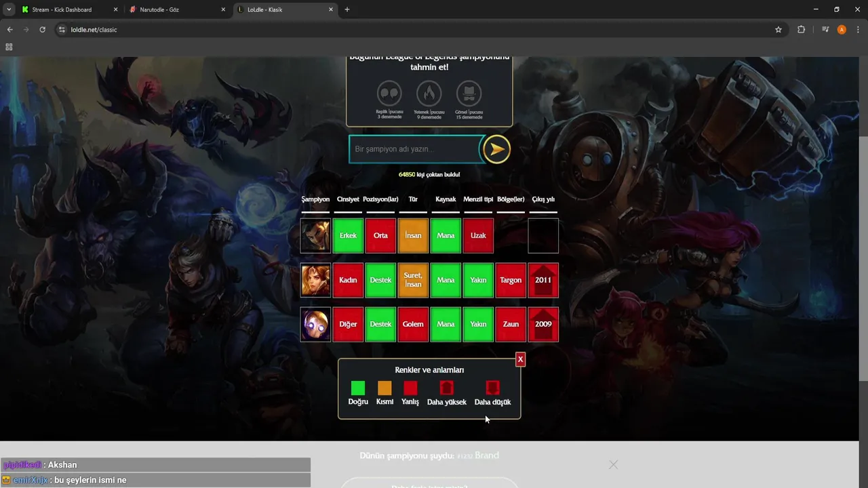Dismiss the bottom banner with X
The width and height of the screenshot is (868, 488).
tap(613, 464)
